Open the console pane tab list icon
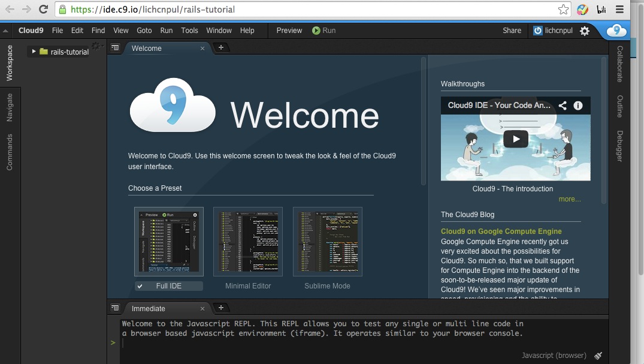Image resolution: width=644 pixels, height=364 pixels. (115, 308)
